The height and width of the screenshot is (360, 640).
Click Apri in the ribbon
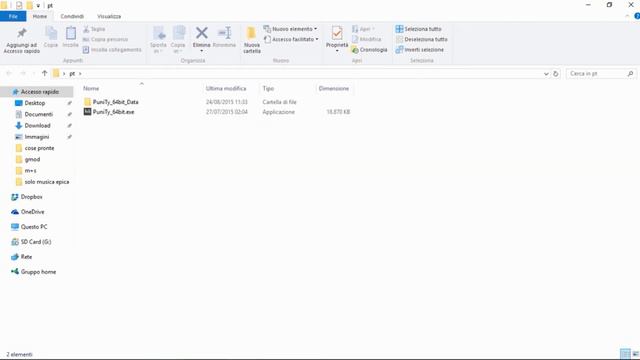point(363,29)
